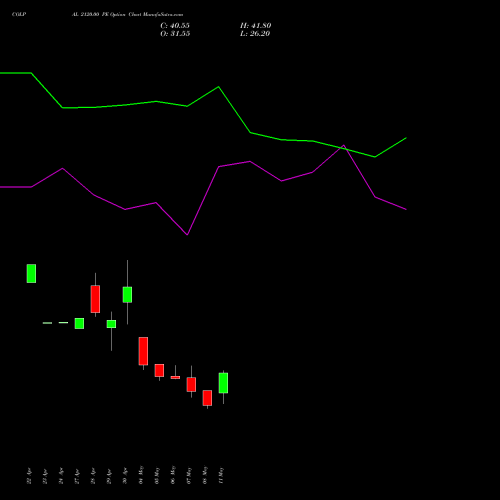
Task: Click the red candle for 07 May
Action: (x=191, y=384)
